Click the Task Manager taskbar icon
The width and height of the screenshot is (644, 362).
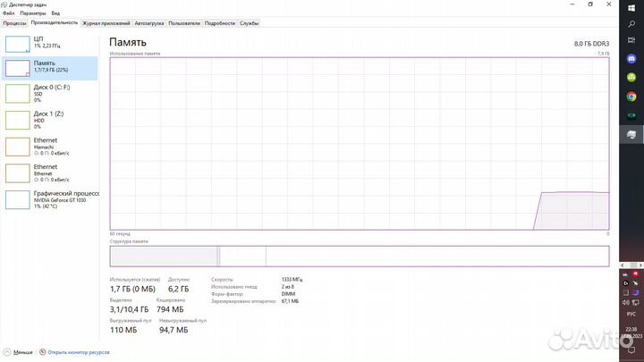631,135
